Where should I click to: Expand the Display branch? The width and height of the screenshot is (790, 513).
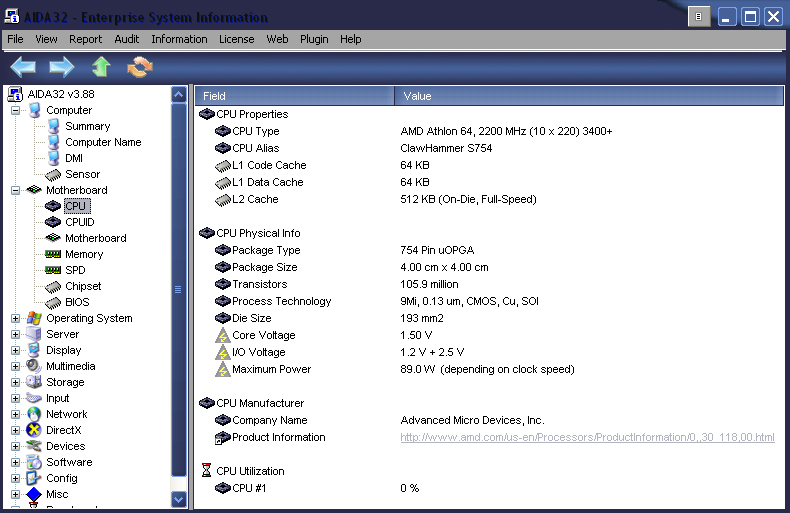tap(16, 350)
